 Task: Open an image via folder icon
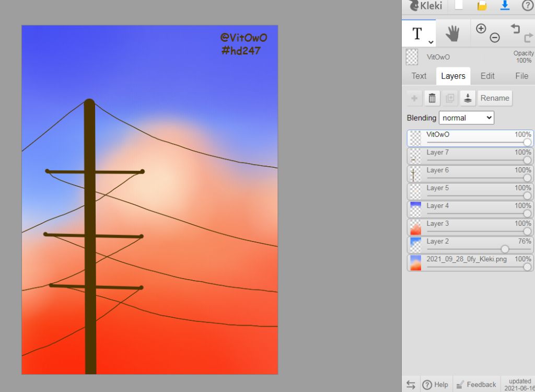482,5
